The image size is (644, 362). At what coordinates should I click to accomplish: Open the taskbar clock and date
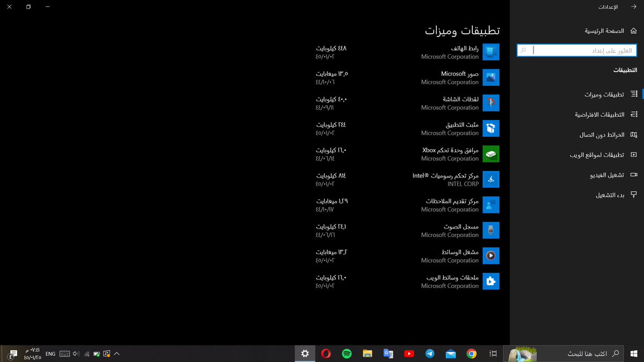point(32,353)
